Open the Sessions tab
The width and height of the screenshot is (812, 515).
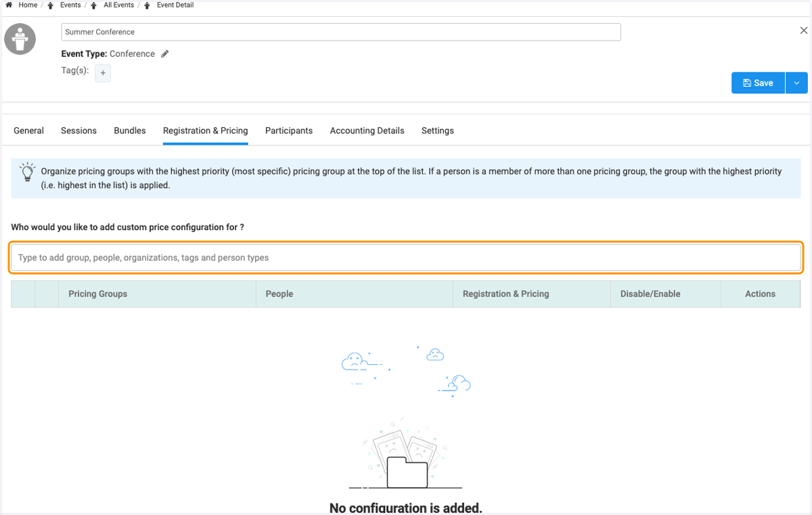[78, 131]
